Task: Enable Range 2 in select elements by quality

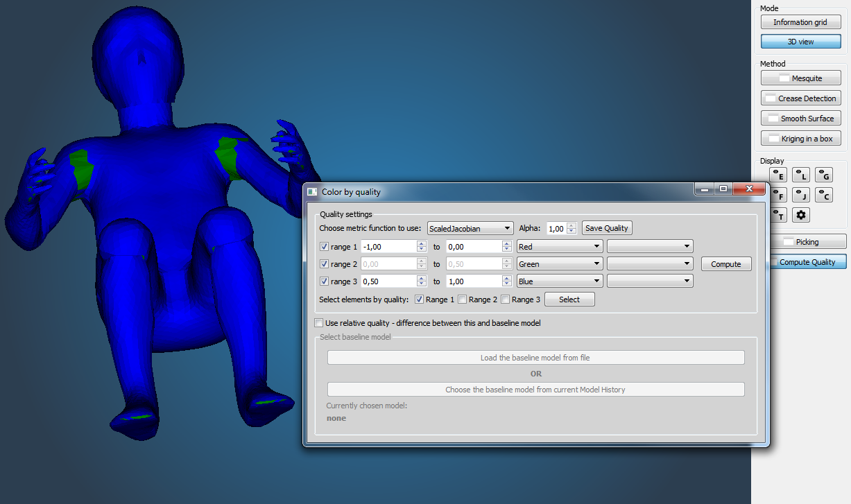Action: 462,299
